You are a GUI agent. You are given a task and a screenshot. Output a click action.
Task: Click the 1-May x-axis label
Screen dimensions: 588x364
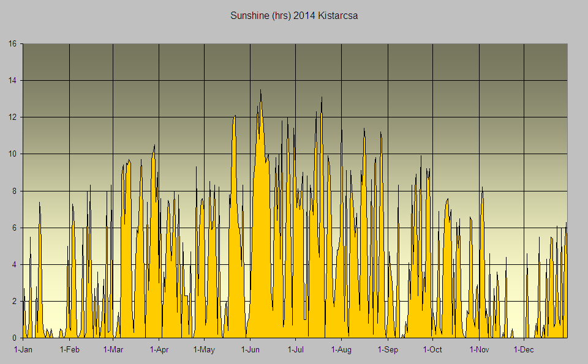point(204,350)
